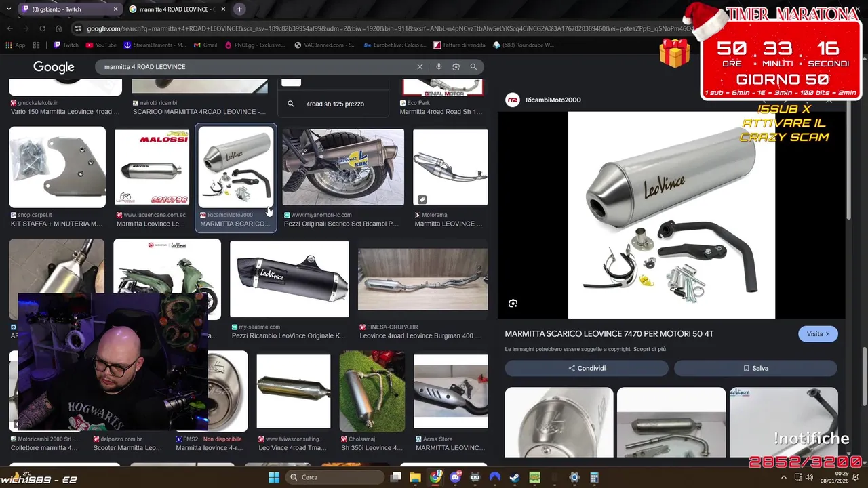Open first related image under preview
This screenshot has width=868, height=488.
[559, 422]
